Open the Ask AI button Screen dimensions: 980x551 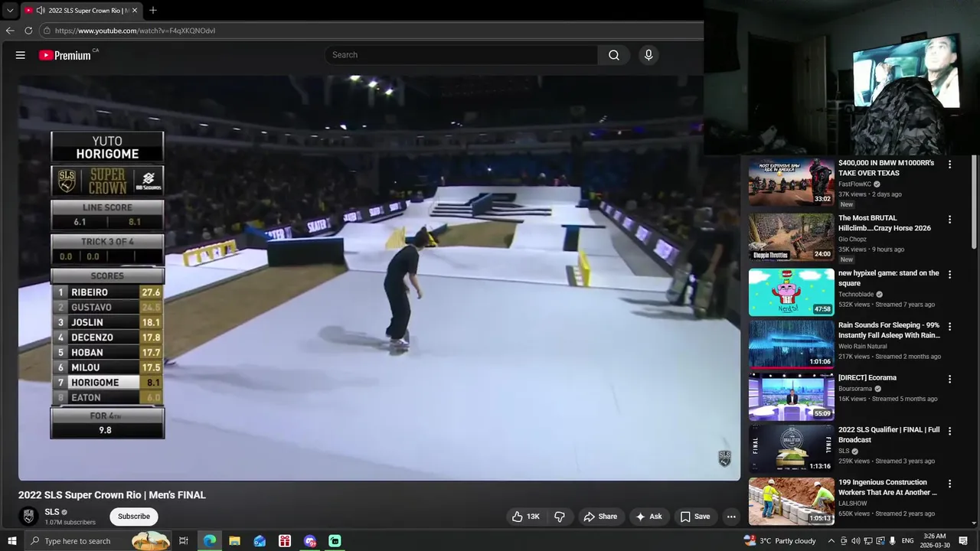coord(648,517)
